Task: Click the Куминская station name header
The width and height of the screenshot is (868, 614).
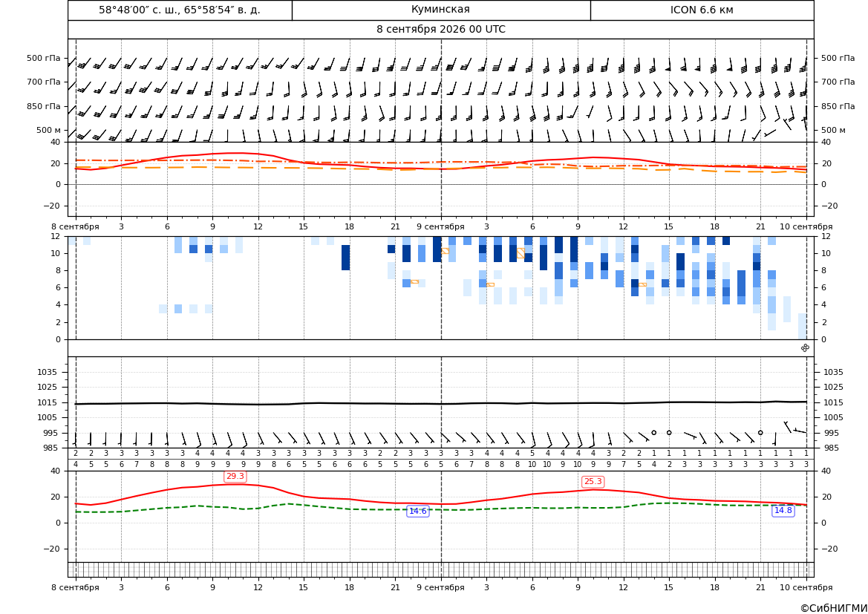Action: point(440,10)
